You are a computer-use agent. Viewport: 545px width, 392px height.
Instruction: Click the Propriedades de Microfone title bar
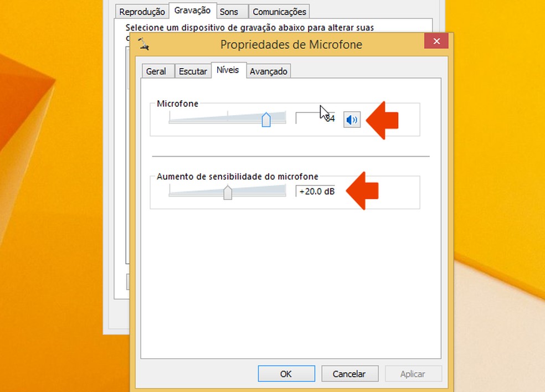pyautogui.click(x=291, y=44)
